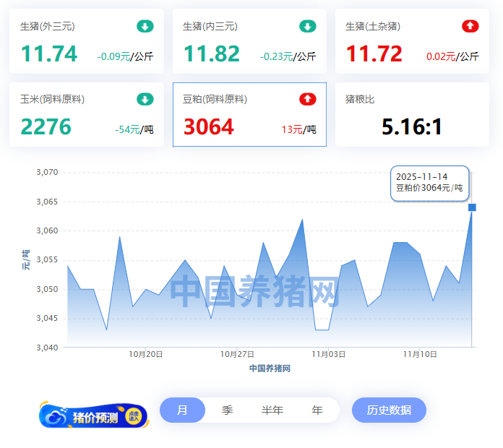Click green down arrow on 生猪(外三元) card
The height and width of the screenshot is (448, 503).
pyautogui.click(x=145, y=27)
